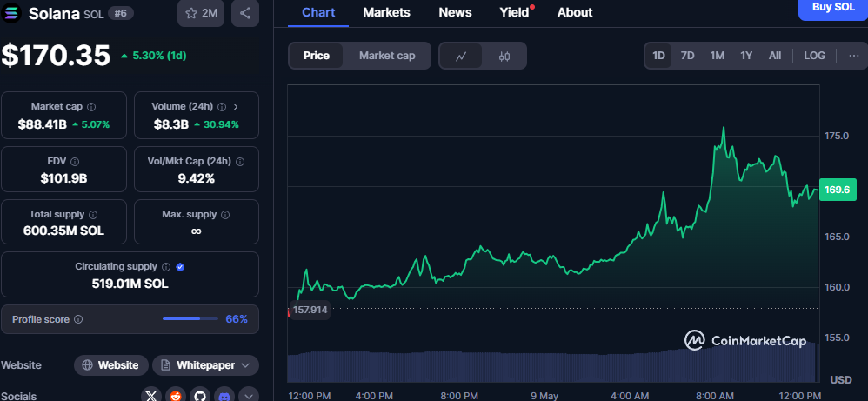Click the $8.3B volume value
Screen dimensions: 868x401
pyautogui.click(x=171, y=124)
